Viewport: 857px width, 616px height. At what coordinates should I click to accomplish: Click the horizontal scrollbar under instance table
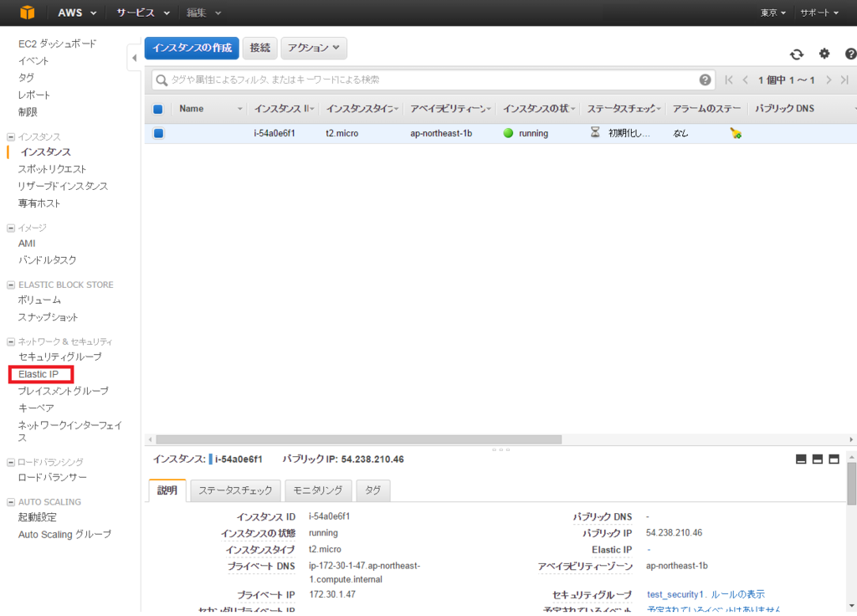(358, 439)
